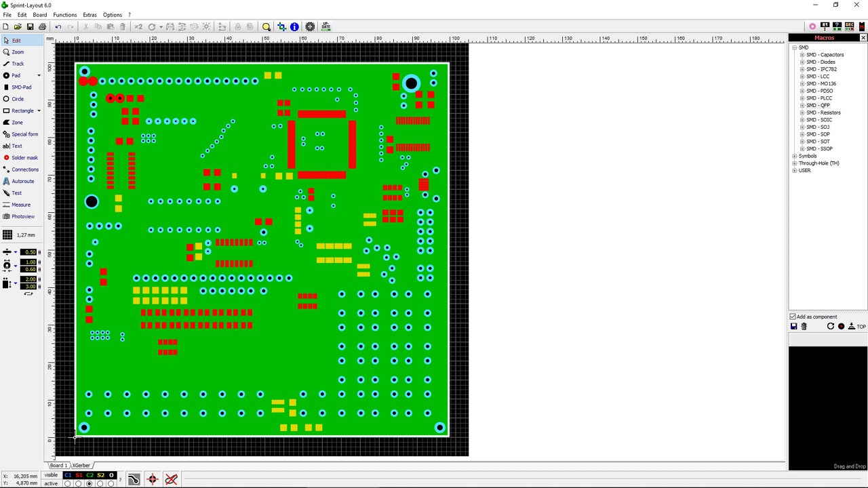Close the Macros panel
Viewport: 868px width, 488px height.
863,38
